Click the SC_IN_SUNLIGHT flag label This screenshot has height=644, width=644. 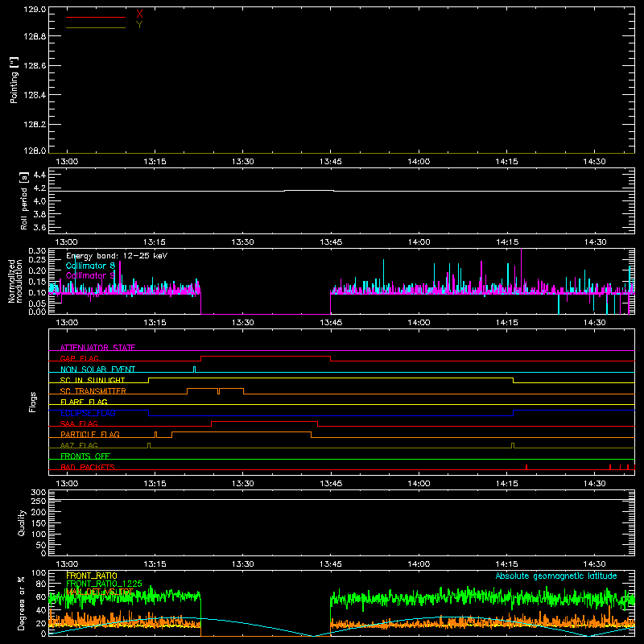[93, 380]
